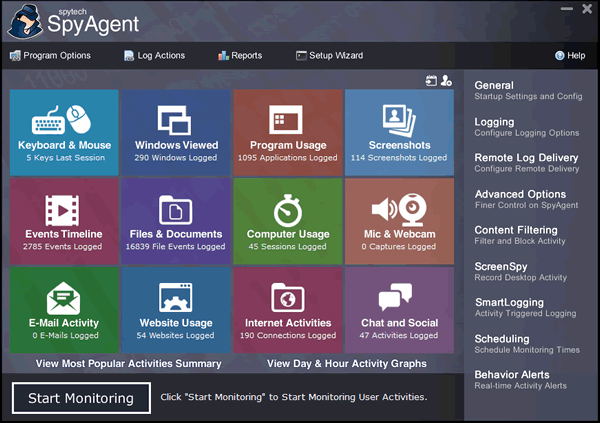600x423 pixels.
Task: Minimize the SpyAgent window
Action: tap(567, 9)
